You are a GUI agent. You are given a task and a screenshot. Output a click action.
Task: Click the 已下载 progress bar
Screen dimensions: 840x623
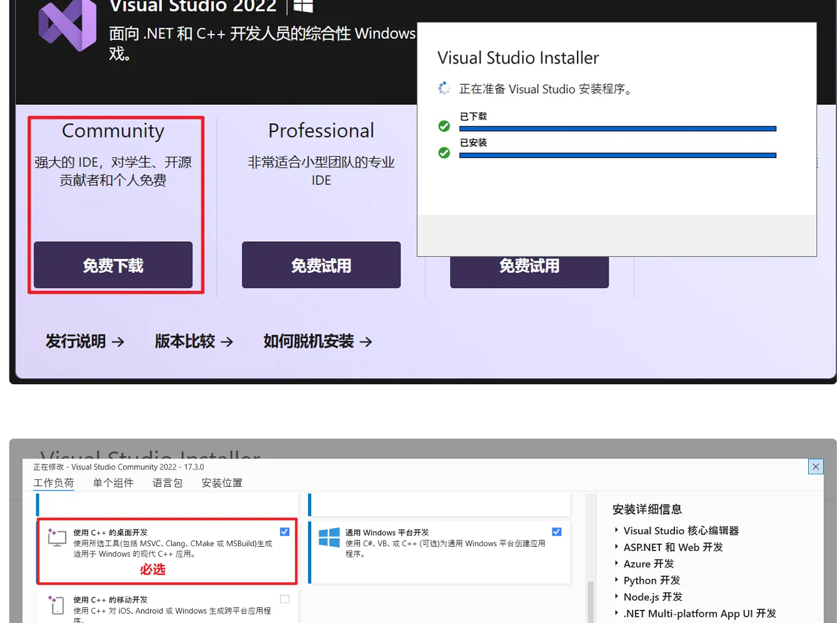(x=617, y=129)
